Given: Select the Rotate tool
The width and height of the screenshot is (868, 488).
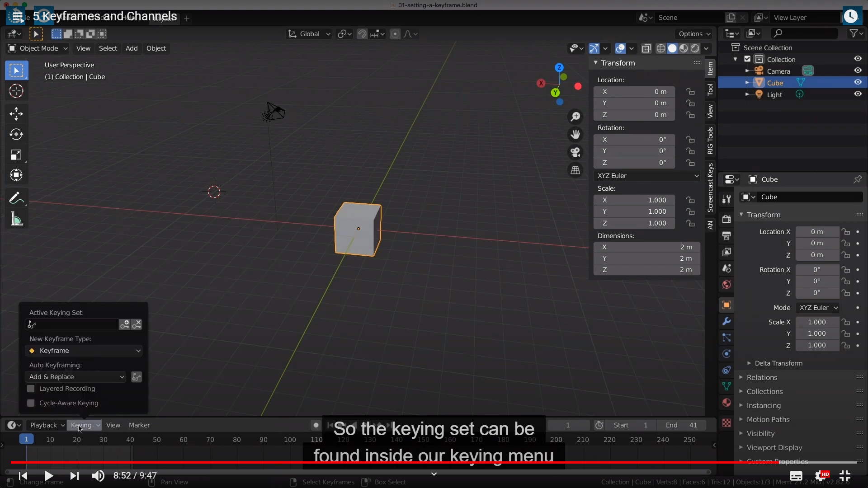Looking at the screenshot, I should (16, 134).
